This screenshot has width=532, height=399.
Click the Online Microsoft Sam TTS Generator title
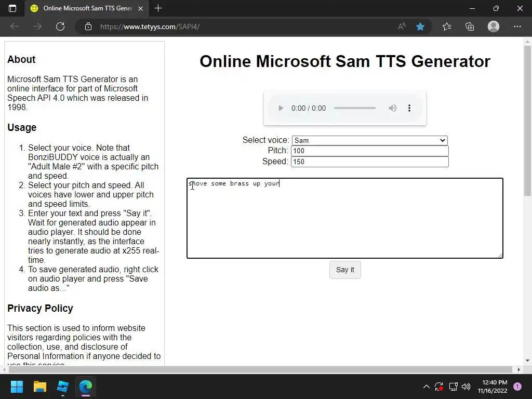tap(345, 61)
